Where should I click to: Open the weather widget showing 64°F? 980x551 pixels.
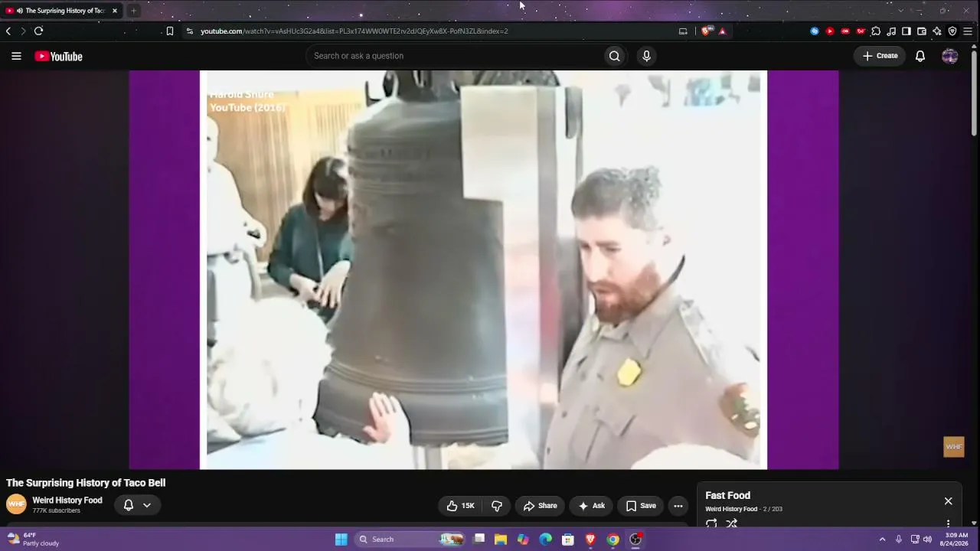click(32, 540)
